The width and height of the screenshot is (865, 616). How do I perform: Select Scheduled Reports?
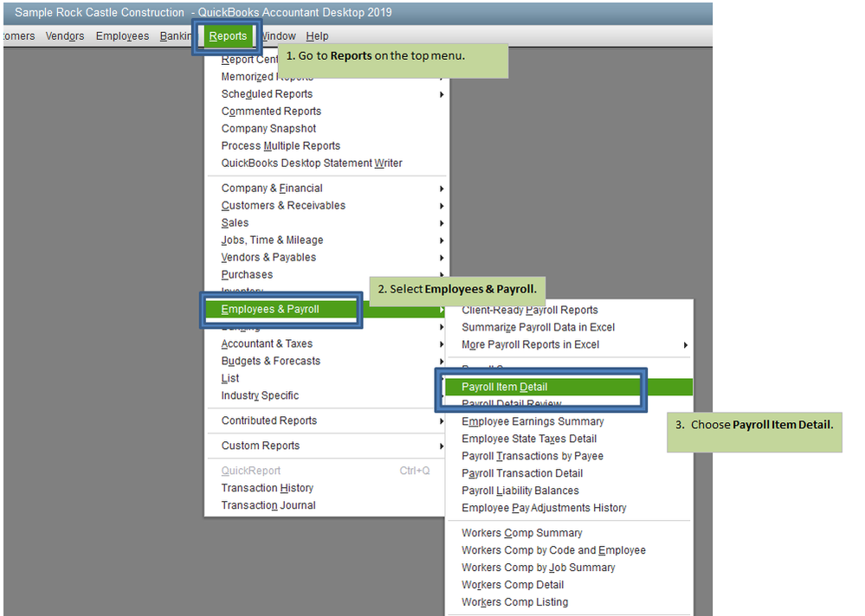326,94
